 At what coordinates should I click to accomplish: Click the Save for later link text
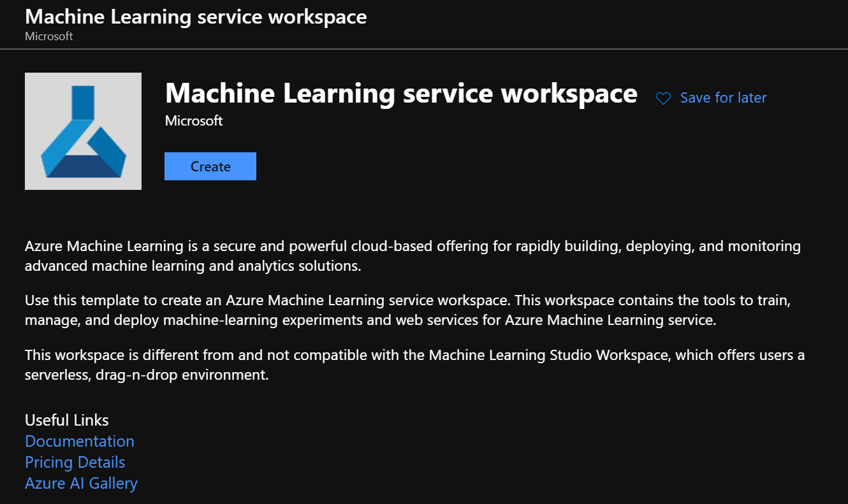coord(723,97)
